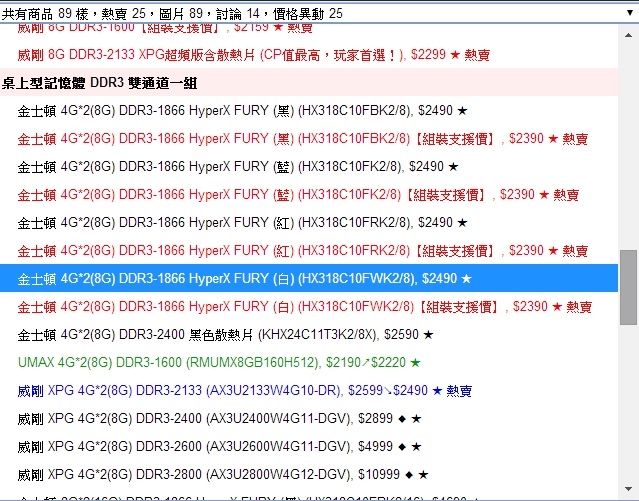The width and height of the screenshot is (639, 501).
Task: Select Kingston HyperX FURY red HX318C10FRK2/8 $2490
Action: [x=309, y=223]
